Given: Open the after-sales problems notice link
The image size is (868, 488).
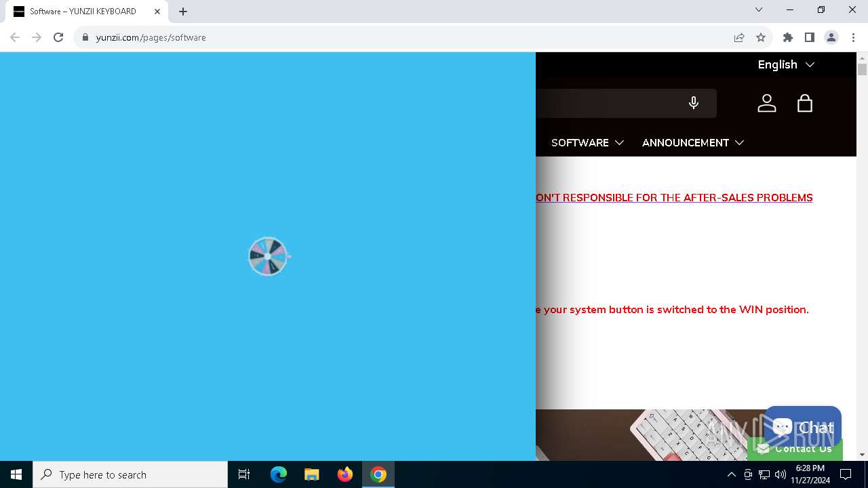Looking at the screenshot, I should (x=674, y=197).
